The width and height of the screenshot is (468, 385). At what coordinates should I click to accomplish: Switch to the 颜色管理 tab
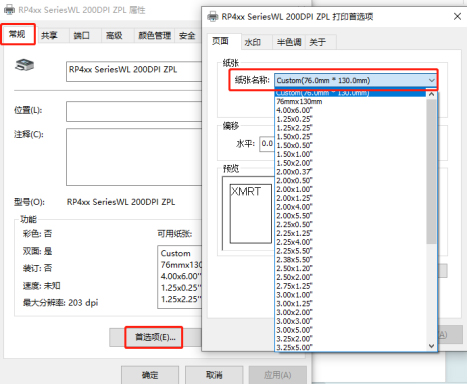[154, 35]
